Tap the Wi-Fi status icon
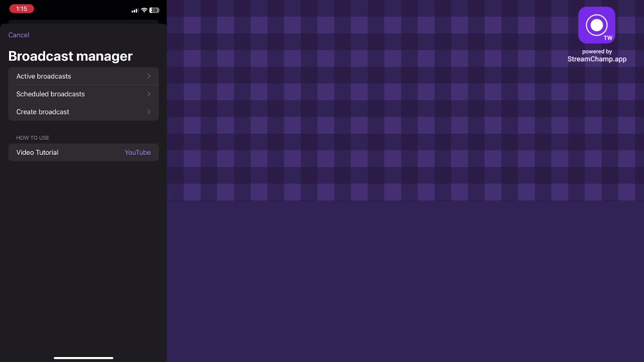This screenshot has height=362, width=644. 144,10
